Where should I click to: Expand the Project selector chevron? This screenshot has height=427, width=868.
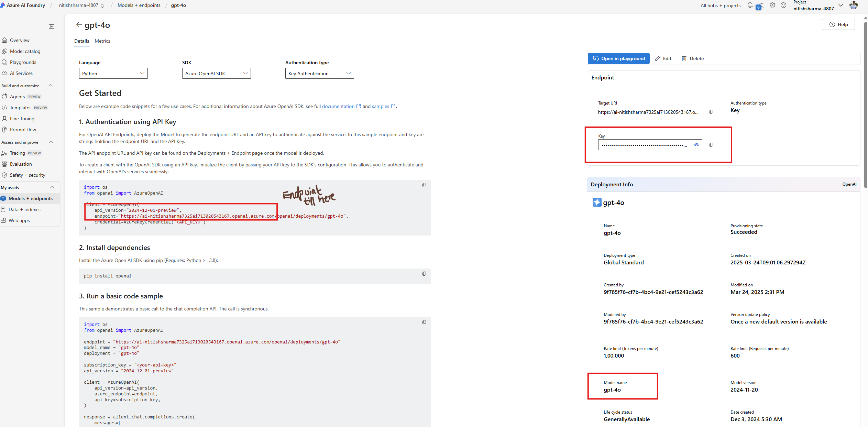point(841,5)
